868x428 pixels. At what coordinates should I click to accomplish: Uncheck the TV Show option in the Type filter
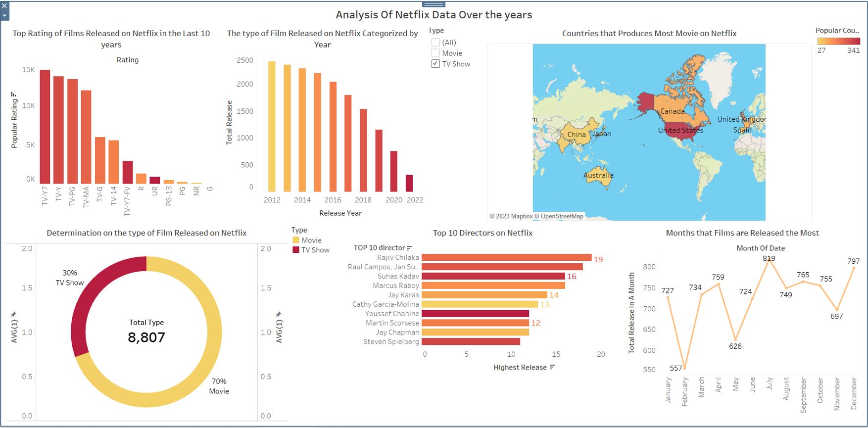435,64
